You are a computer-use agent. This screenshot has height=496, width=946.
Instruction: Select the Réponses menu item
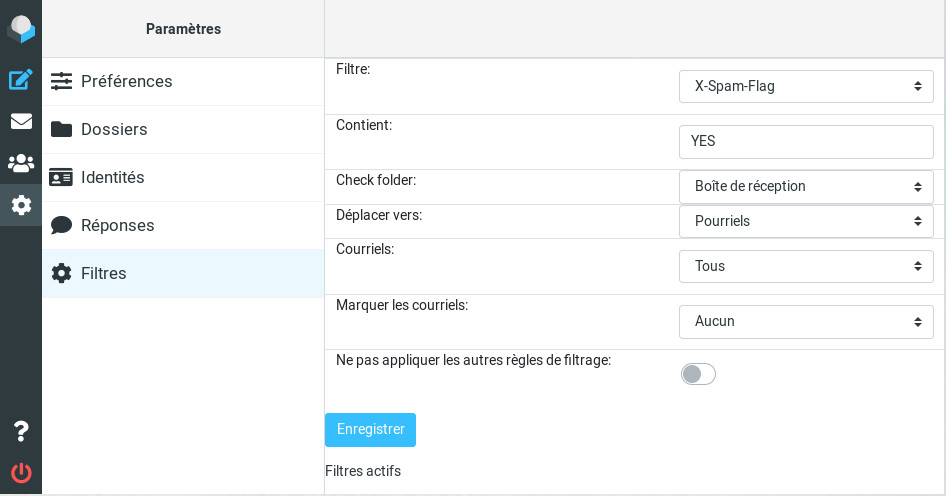(x=183, y=225)
